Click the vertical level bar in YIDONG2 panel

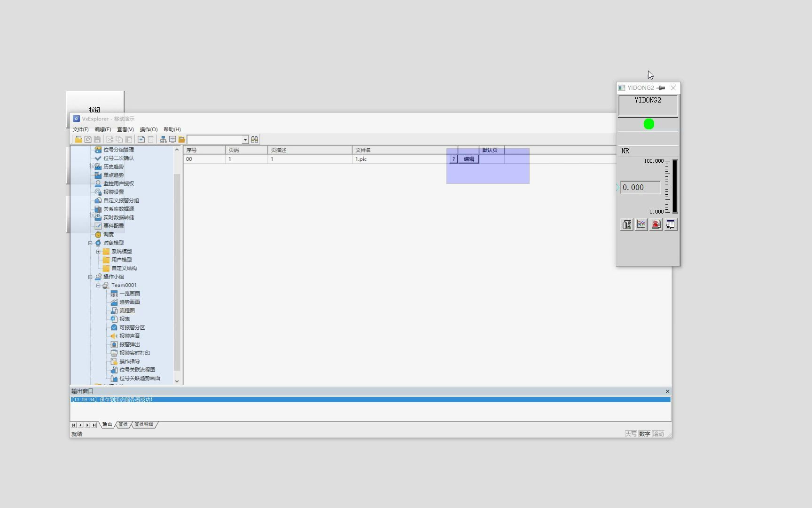pos(675,186)
